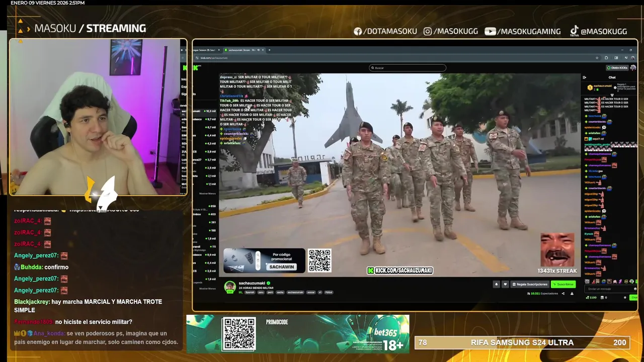Viewport: 644px width, 362px height.
Task: Report the stream with the warning icon
Action: [572, 294]
